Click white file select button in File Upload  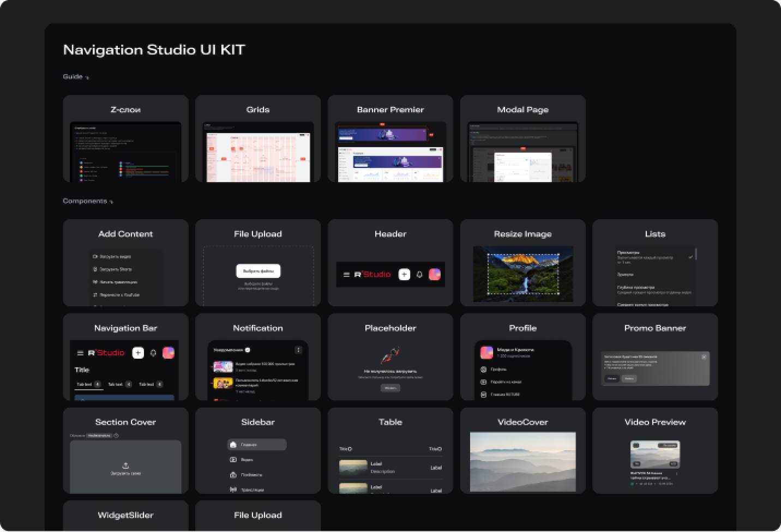point(258,271)
